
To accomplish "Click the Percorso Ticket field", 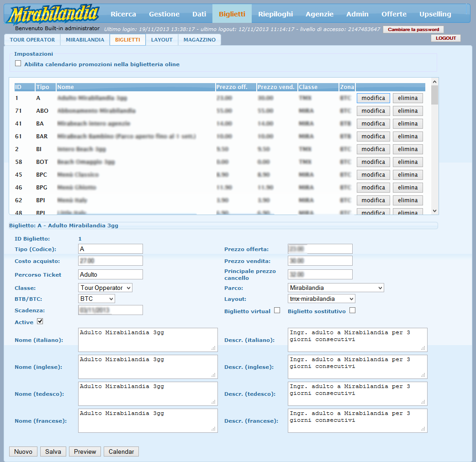I will (x=111, y=274).
